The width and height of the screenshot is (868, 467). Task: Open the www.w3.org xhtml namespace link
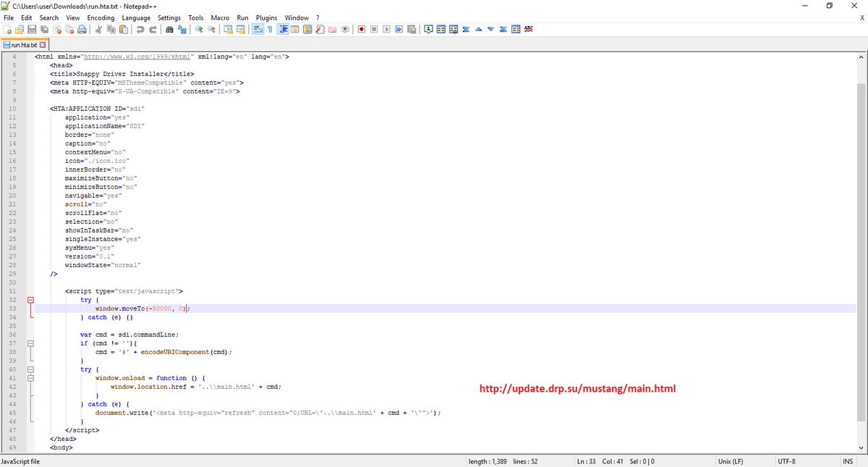[137, 56]
